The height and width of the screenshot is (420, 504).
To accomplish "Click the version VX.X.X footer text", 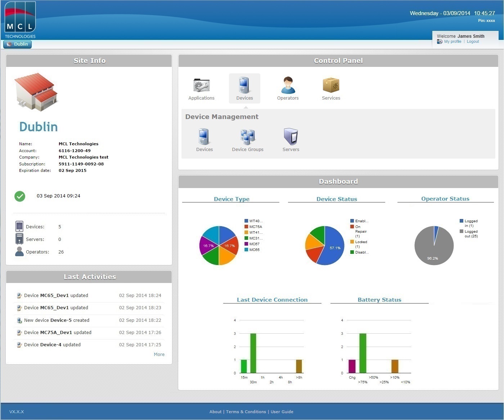I will tap(17, 412).
